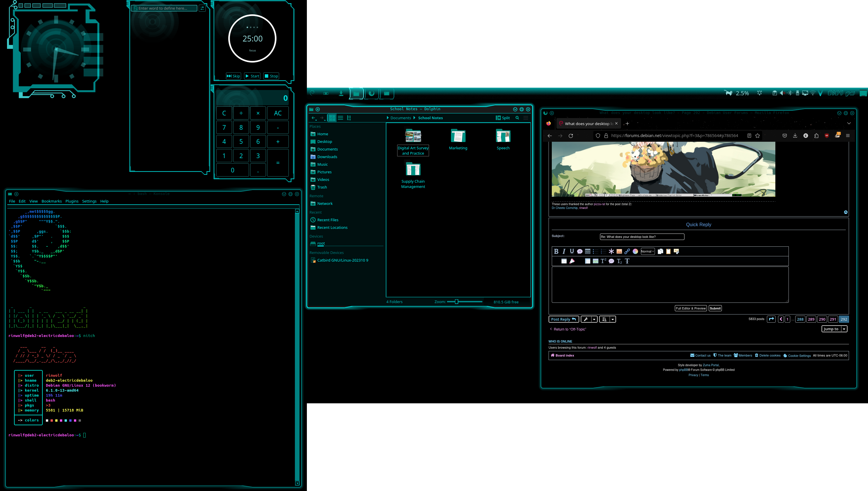The height and width of the screenshot is (491, 868).
Task: Adjust the Zoom slider in Dolphin
Action: pyautogui.click(x=457, y=302)
